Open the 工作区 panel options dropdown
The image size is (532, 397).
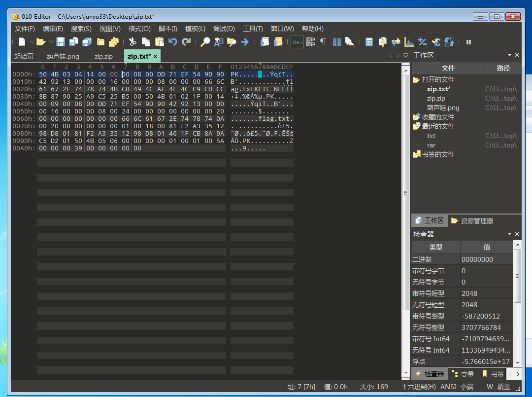[x=509, y=55]
